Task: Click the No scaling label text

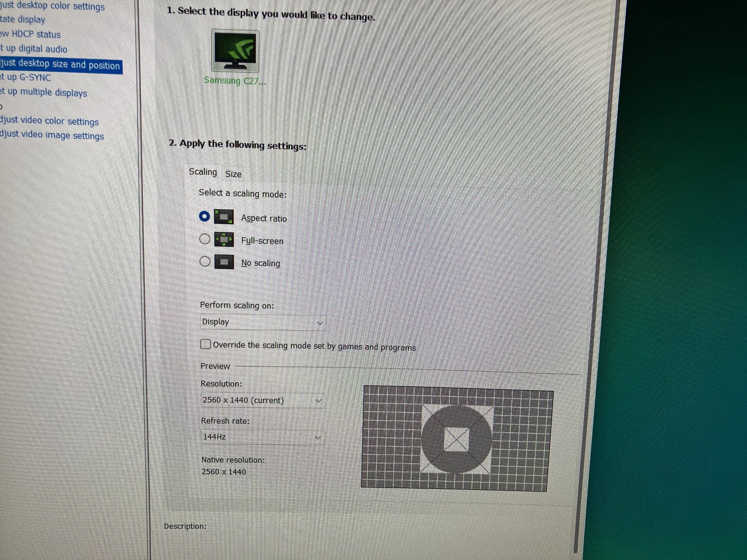Action: pyautogui.click(x=261, y=263)
